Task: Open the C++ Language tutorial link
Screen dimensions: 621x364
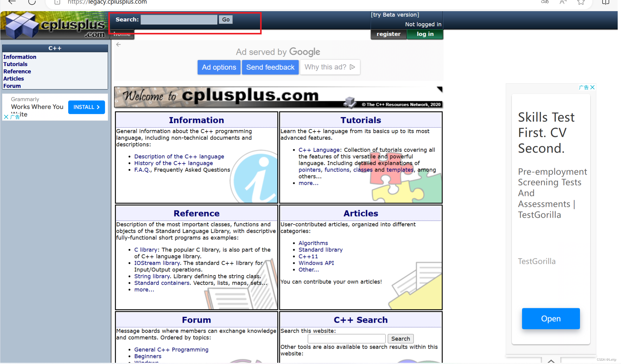Action: (x=319, y=150)
